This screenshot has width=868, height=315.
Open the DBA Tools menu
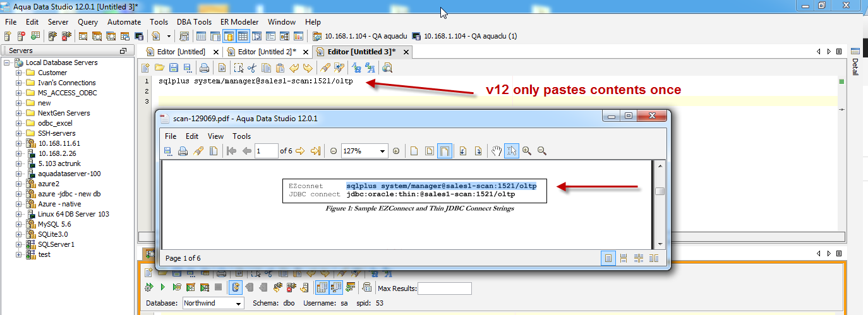click(194, 21)
